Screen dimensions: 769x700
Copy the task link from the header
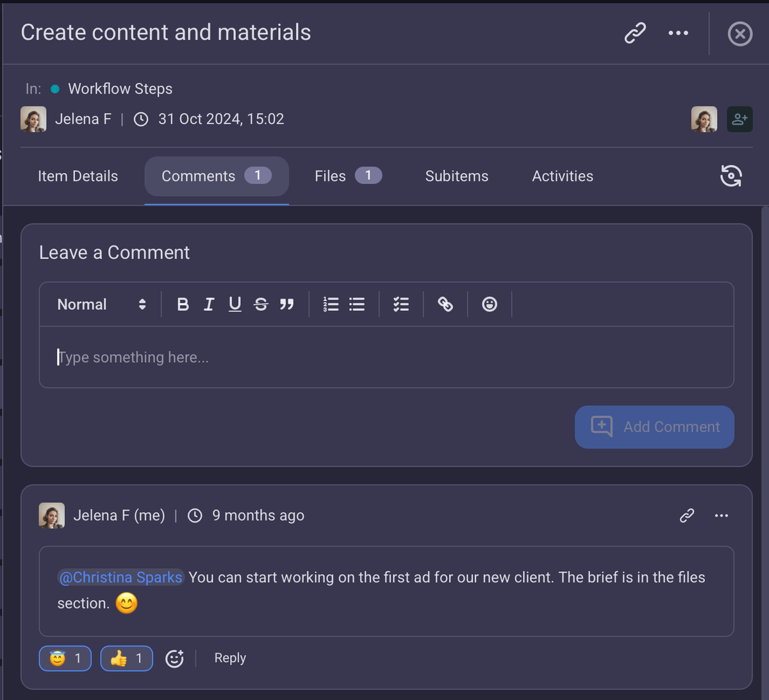635,33
